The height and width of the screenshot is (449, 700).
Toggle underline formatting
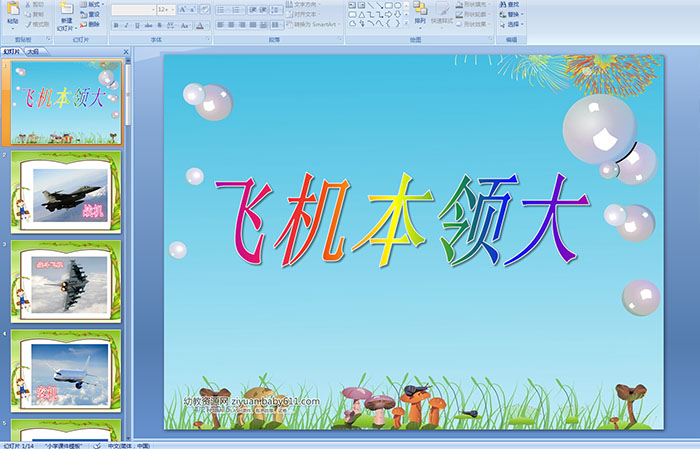pyautogui.click(x=137, y=25)
